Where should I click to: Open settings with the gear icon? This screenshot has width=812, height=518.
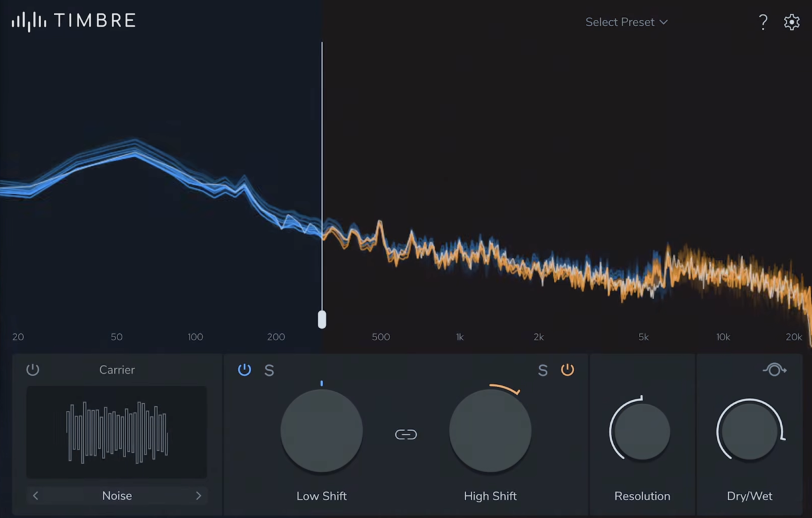[x=792, y=22]
